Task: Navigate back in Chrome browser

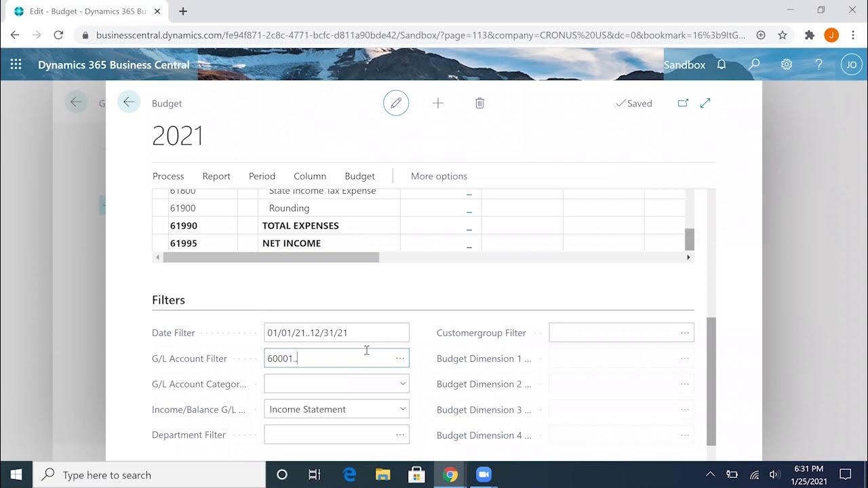Action: 15,35
